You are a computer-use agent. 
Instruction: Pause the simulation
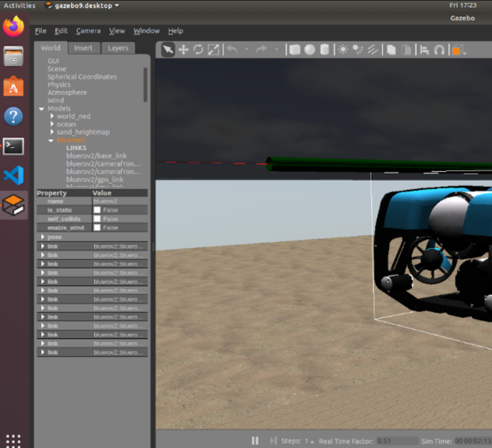255,441
